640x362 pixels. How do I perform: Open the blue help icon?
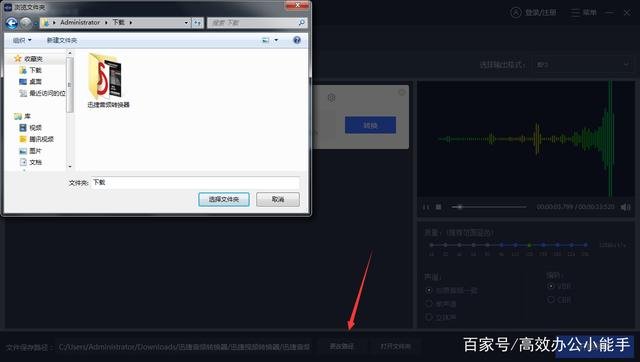(297, 40)
